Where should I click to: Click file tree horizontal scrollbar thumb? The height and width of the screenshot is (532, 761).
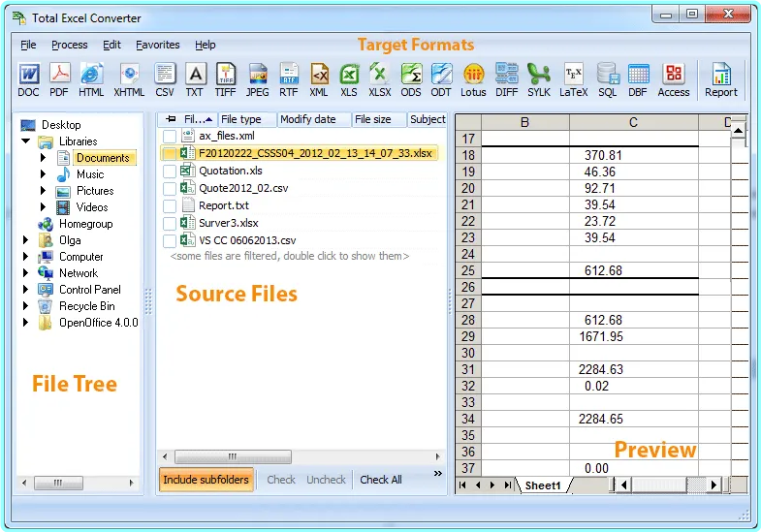(x=58, y=483)
